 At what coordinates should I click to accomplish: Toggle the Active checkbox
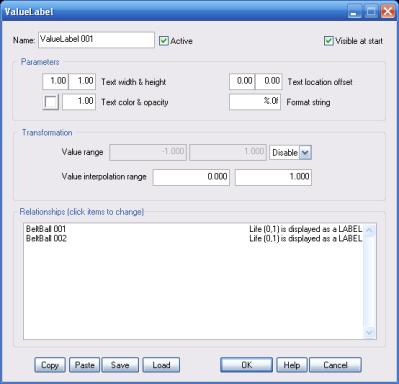coord(164,41)
